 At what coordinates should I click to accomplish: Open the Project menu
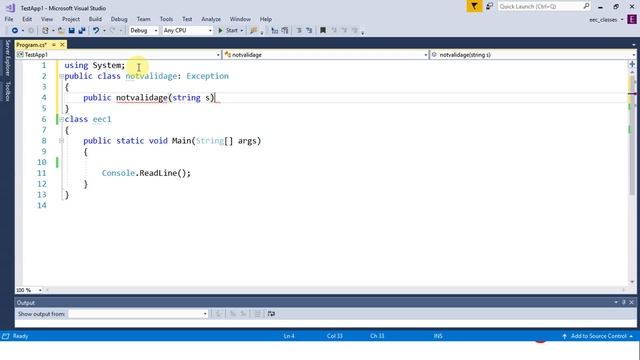(x=71, y=19)
